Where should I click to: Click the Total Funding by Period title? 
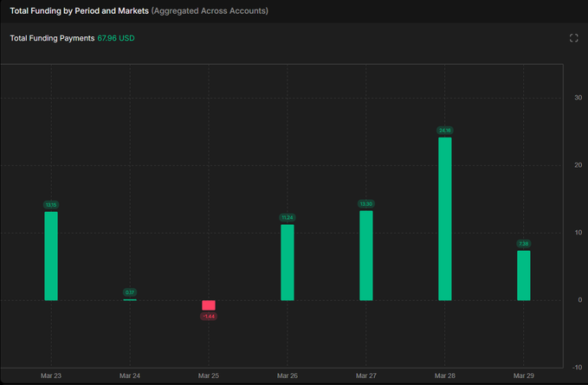pos(80,11)
